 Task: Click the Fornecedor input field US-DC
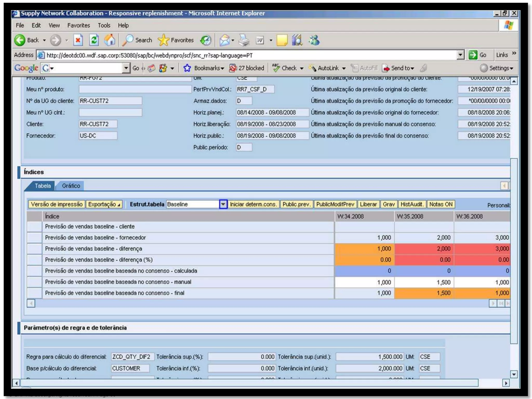pyautogui.click(x=98, y=136)
